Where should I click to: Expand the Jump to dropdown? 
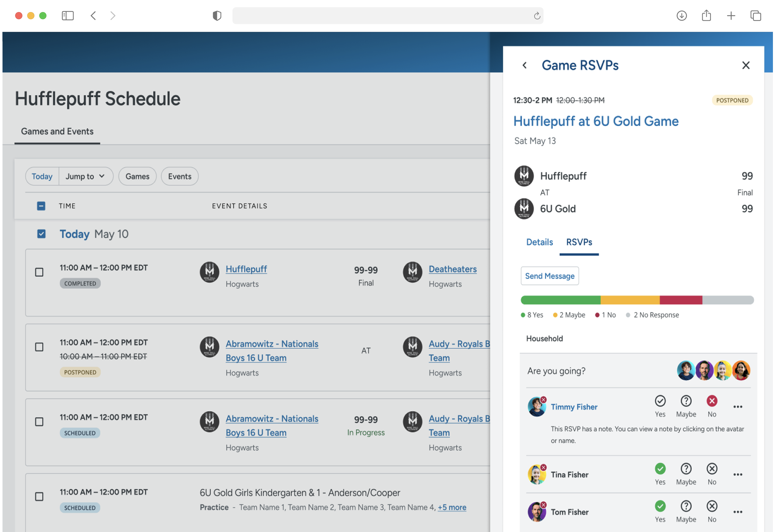pyautogui.click(x=86, y=176)
